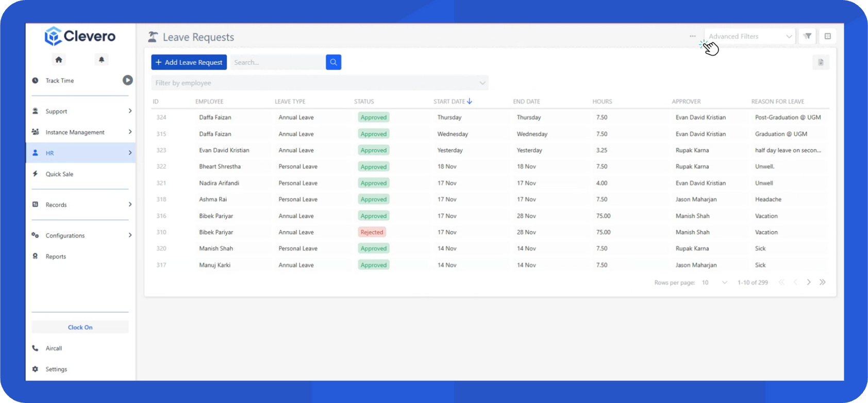Open the home icon in sidebar
The width and height of the screenshot is (868, 403).
[x=59, y=60]
